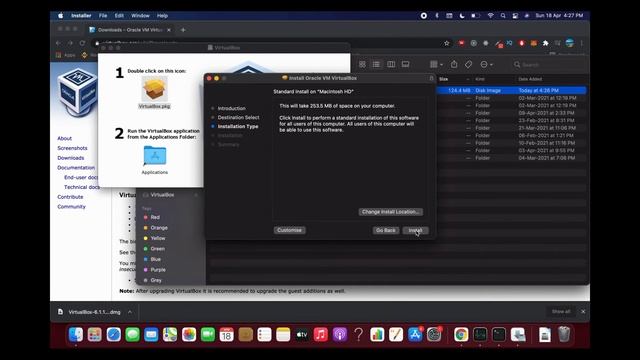
Task: Switch Finder to gallery view
Action: click(x=405, y=64)
